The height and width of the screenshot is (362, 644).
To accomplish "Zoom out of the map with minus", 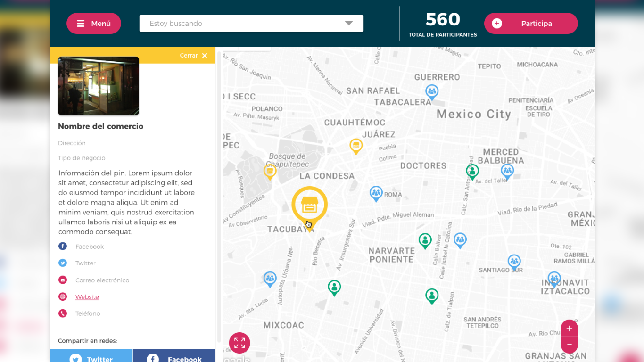I will [569, 345].
